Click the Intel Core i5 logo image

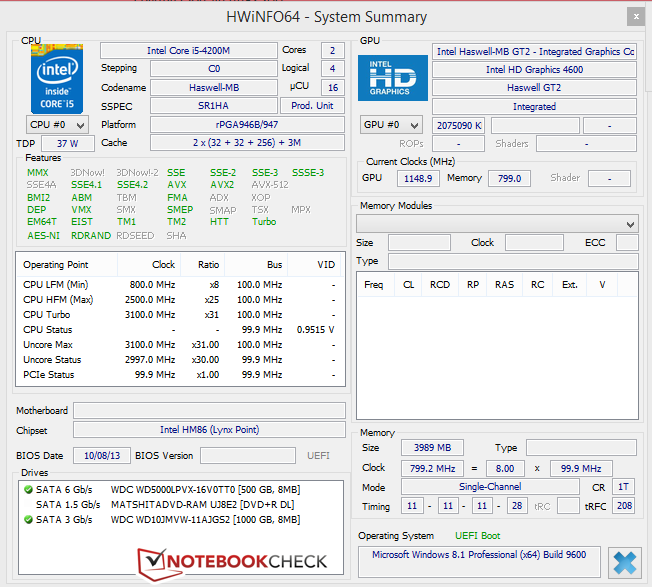pos(57,79)
